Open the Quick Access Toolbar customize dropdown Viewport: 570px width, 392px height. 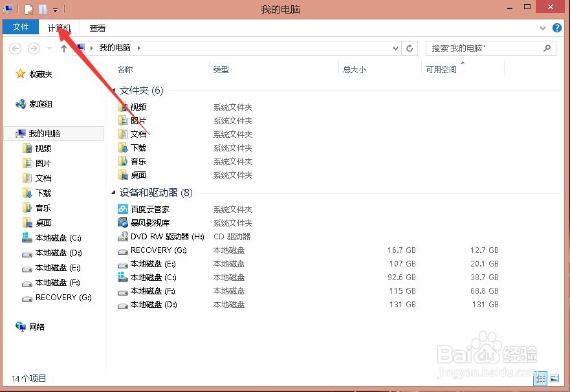[55, 10]
